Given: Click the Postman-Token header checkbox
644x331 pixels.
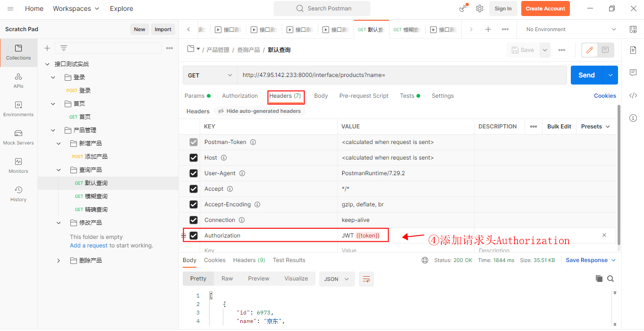Looking at the screenshot, I should pos(194,142).
